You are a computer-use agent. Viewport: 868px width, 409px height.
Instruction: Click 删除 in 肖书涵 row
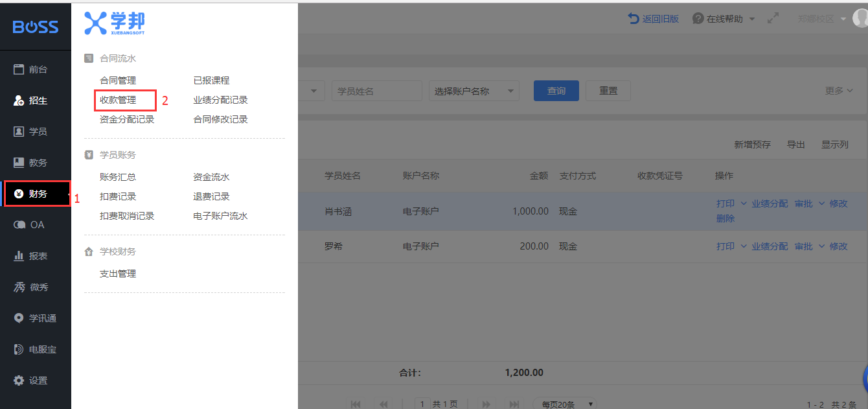(x=725, y=218)
